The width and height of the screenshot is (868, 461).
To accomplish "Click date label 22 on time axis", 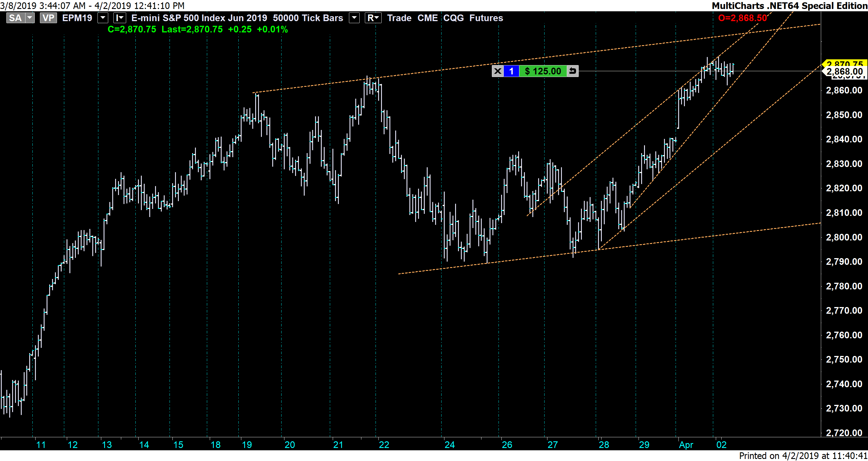I will coord(384,445).
